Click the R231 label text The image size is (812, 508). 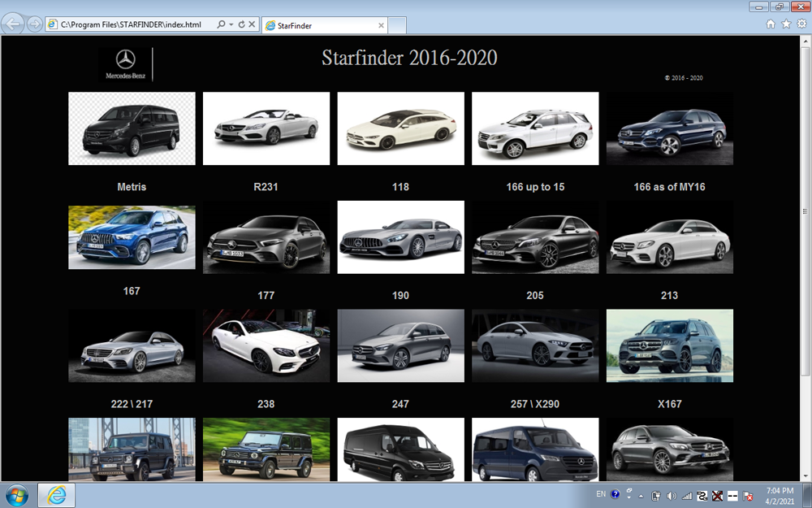(x=266, y=187)
